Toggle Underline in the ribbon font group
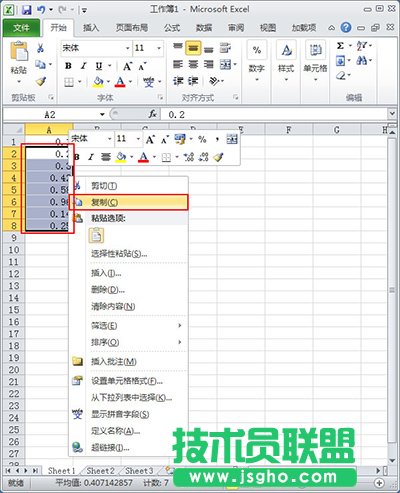 tap(99, 66)
